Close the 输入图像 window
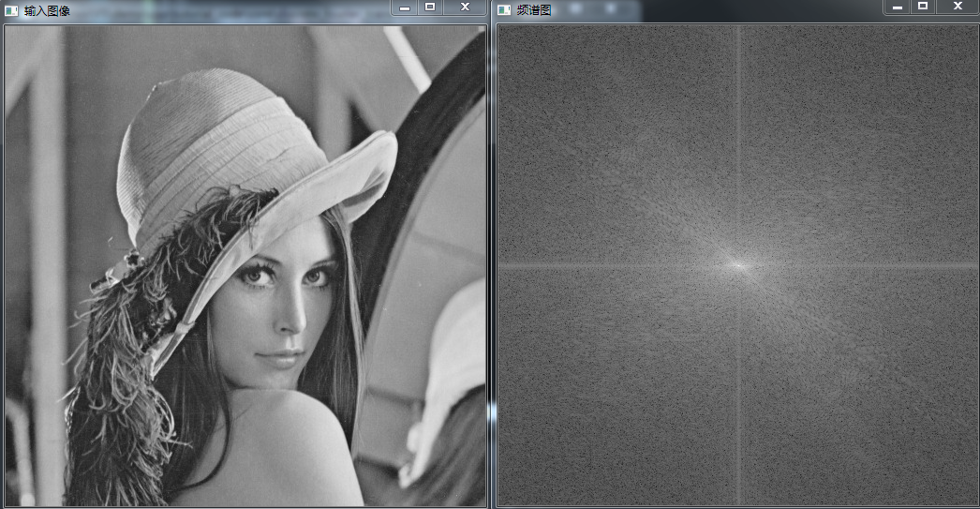The height and width of the screenshot is (509, 980). pos(465,7)
